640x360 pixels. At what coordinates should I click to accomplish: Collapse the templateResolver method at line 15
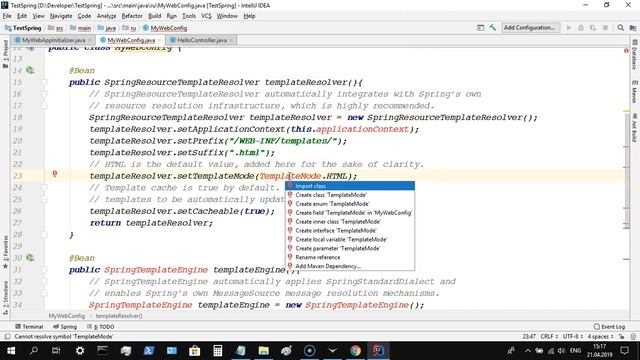click(x=44, y=82)
